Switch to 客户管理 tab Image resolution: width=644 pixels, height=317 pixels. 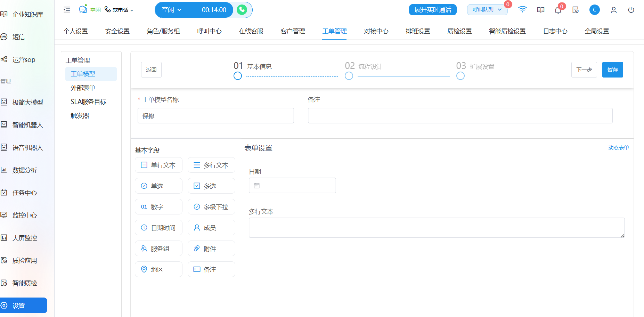(293, 31)
